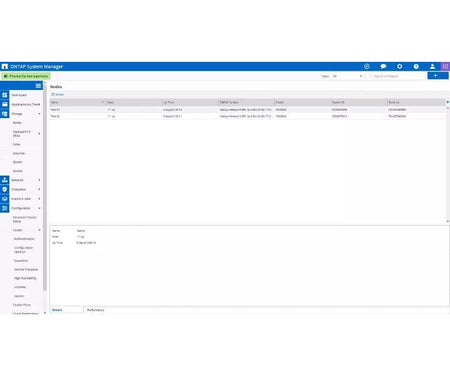Screen dimensions: 450x375
Task: Click the Refresh link above nodes table
Action: 57,95
